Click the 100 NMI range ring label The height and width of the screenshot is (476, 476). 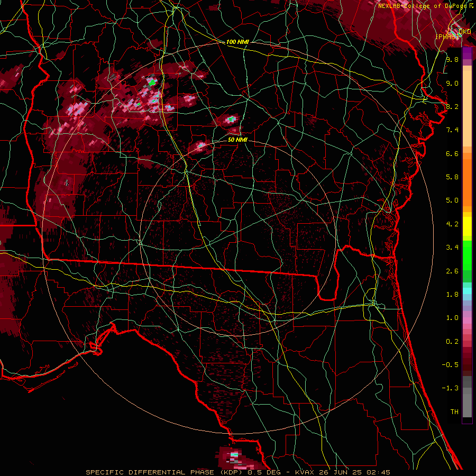click(237, 42)
